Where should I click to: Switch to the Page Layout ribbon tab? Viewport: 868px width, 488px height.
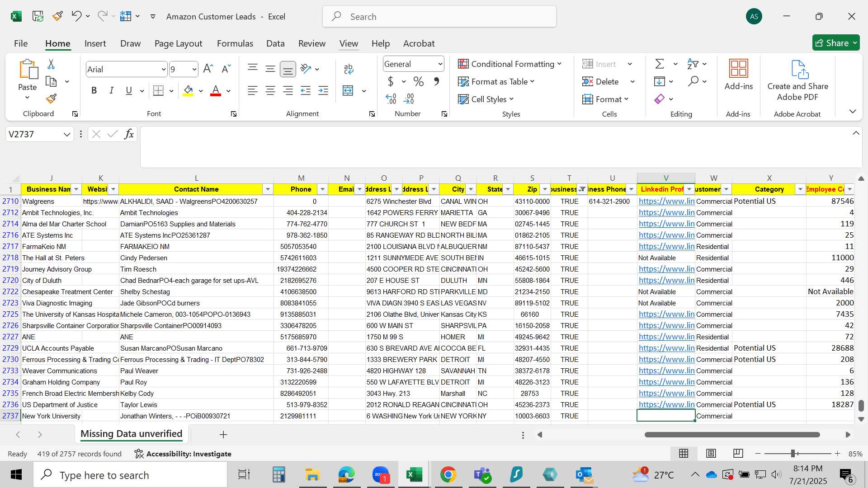pyautogui.click(x=178, y=43)
